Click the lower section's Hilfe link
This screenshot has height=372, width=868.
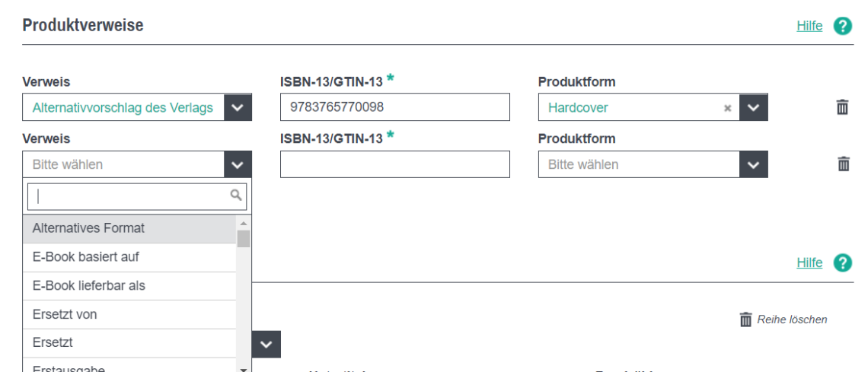809,262
